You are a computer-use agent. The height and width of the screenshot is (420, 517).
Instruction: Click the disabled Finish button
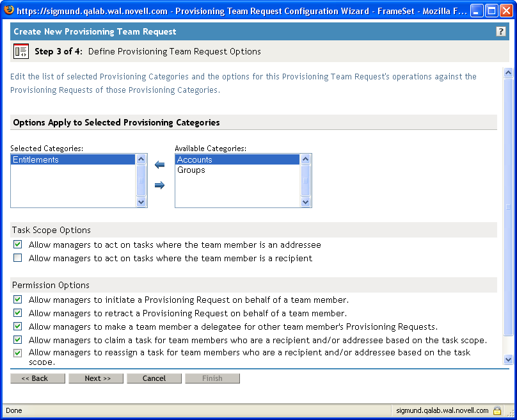(x=212, y=378)
